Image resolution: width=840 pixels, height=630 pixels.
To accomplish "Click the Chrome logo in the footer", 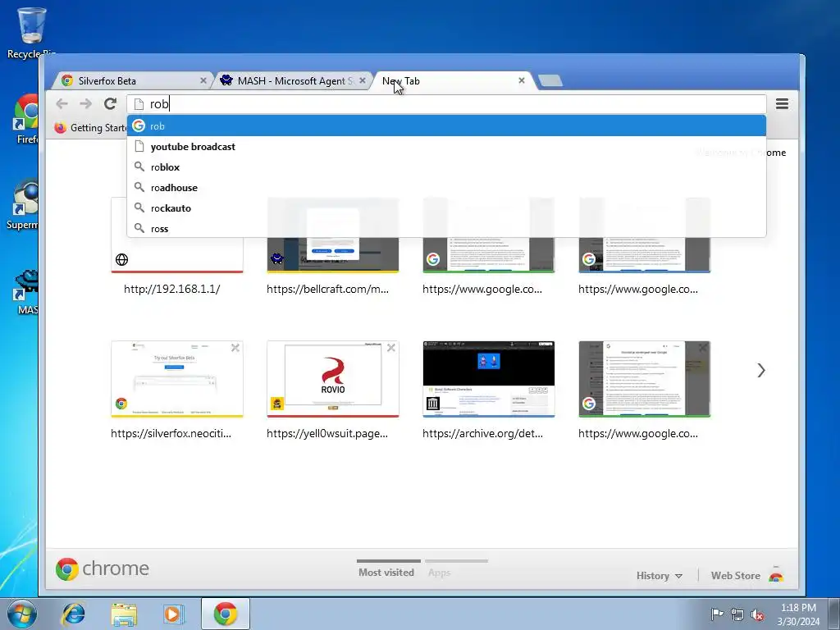I will 103,568.
